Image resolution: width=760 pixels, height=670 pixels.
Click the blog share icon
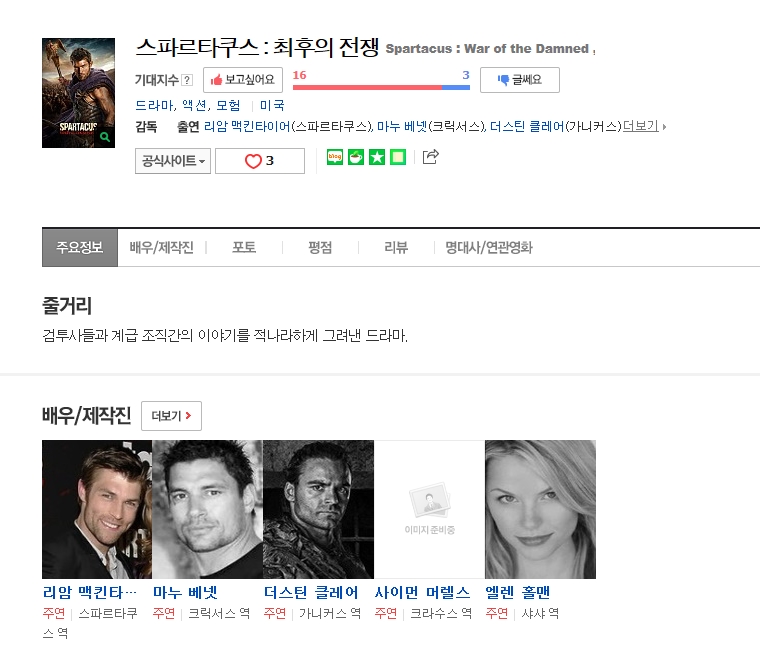(x=335, y=157)
